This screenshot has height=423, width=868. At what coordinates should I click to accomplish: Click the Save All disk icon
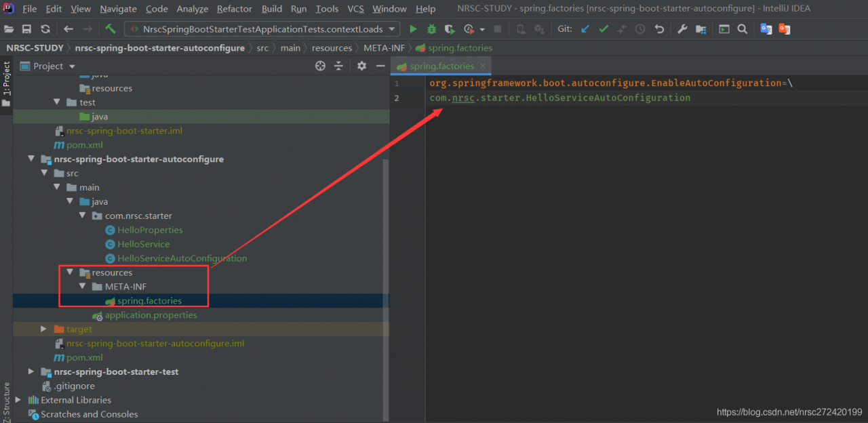(26, 29)
